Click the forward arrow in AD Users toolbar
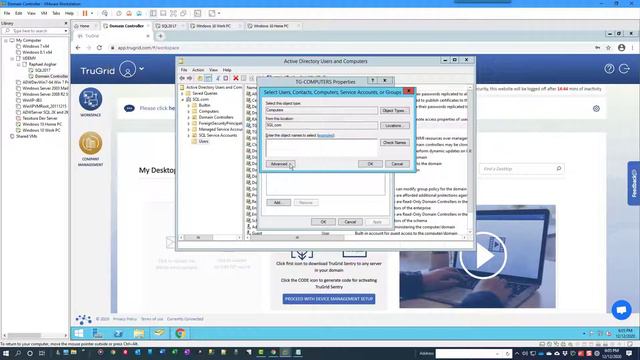Screen dimensions: 640x360 click(x=190, y=78)
